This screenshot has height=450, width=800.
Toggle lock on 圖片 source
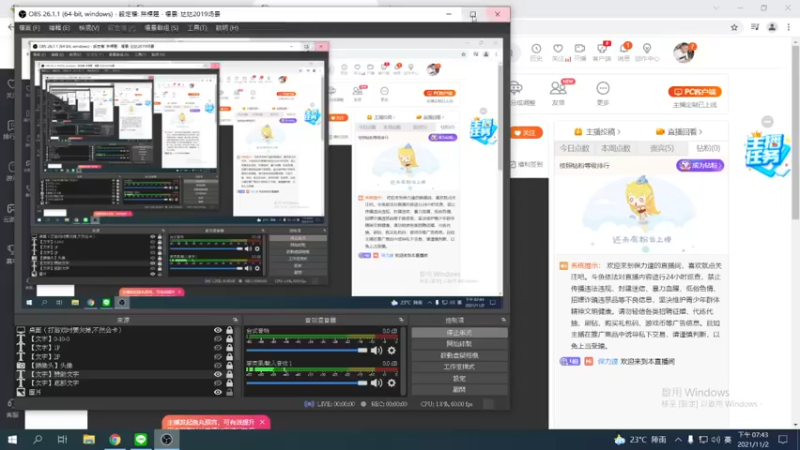230,392
